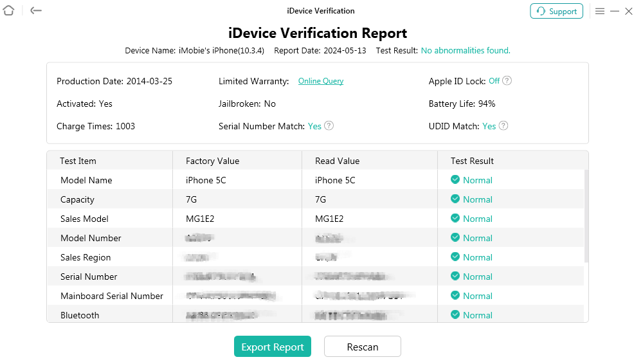This screenshot has width=634, height=364.
Task: Select the Serial Number row label
Action: point(89,277)
